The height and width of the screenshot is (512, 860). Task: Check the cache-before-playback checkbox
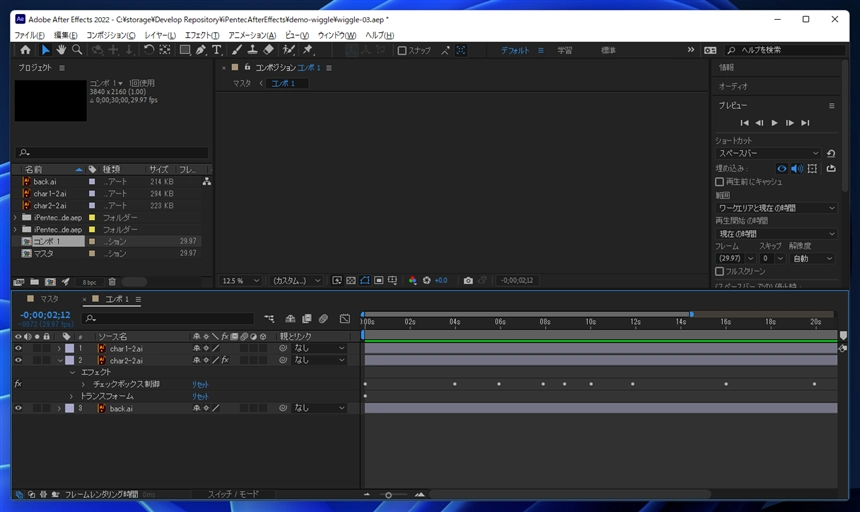[720, 181]
